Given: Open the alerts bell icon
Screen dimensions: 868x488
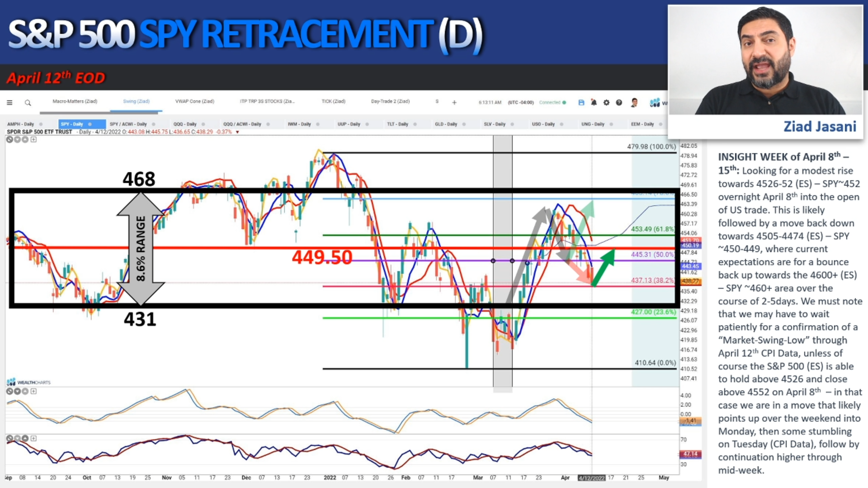Looking at the screenshot, I should coord(594,103).
